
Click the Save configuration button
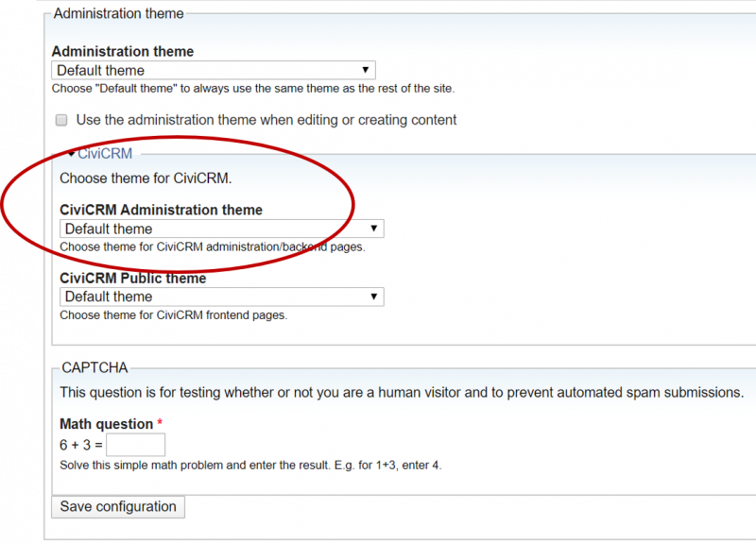click(x=118, y=507)
